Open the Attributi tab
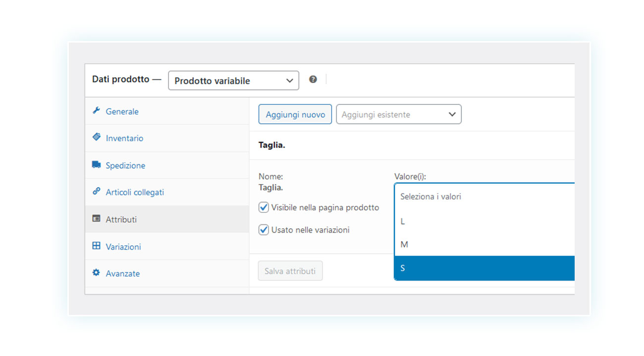644x356 pixels. point(167,219)
